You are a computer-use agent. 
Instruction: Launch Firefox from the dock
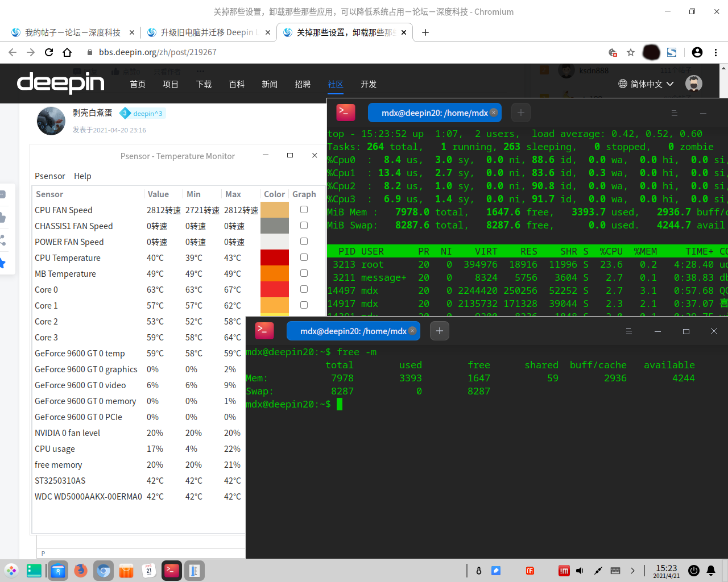(x=81, y=571)
